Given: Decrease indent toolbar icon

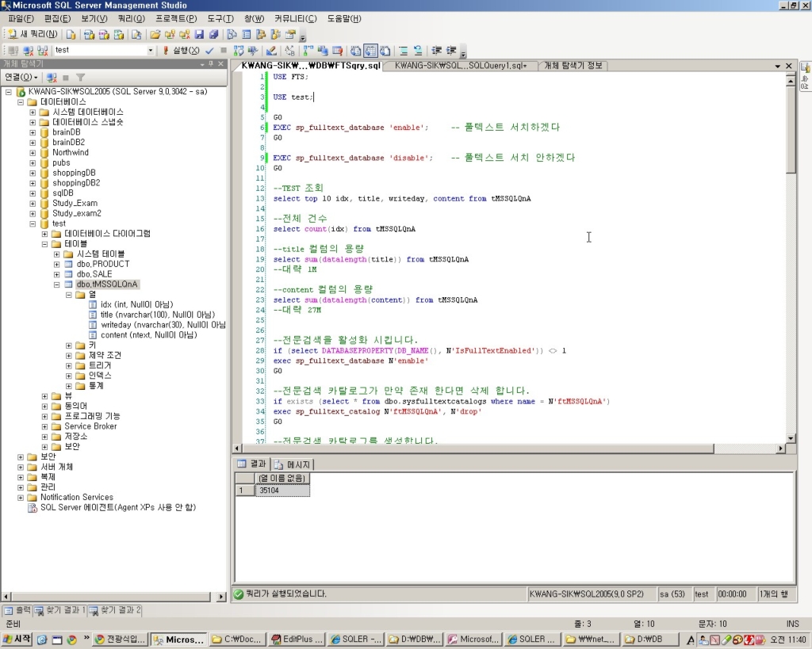Looking at the screenshot, I should [437, 50].
